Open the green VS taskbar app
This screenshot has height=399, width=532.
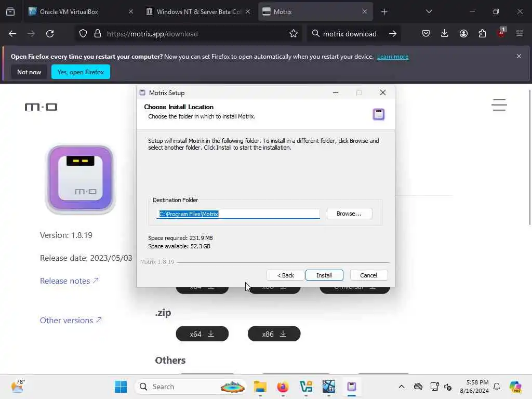(306, 387)
